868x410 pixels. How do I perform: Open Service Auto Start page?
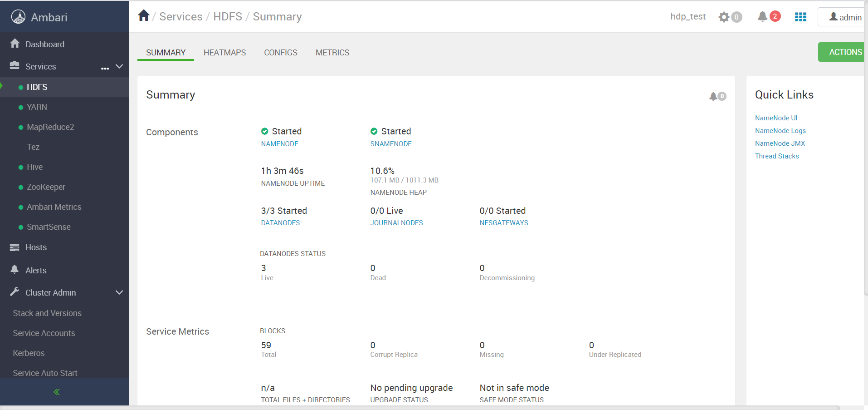(x=45, y=373)
